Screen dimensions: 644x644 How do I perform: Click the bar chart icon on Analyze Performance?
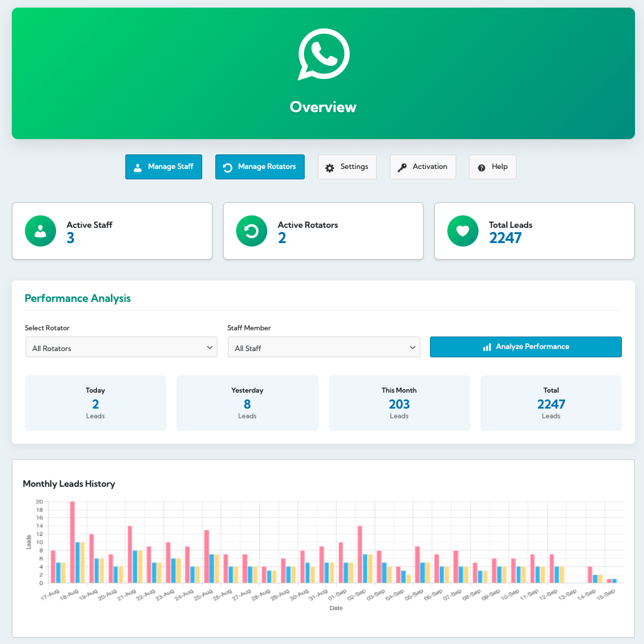pos(487,347)
